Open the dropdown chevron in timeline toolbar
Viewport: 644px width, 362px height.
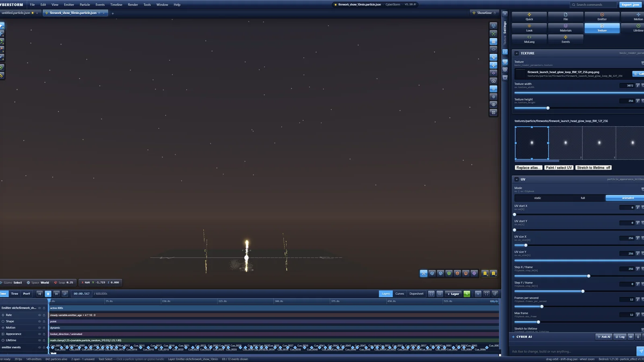pos(478,294)
